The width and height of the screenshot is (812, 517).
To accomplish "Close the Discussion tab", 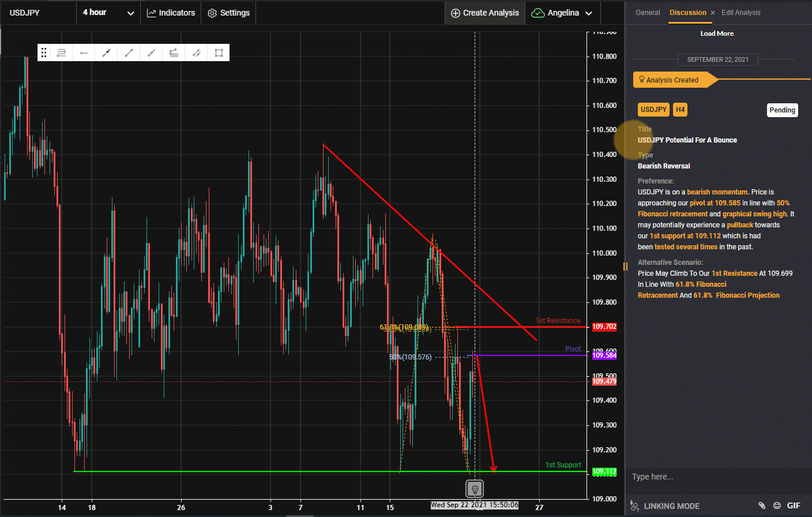I will point(713,13).
